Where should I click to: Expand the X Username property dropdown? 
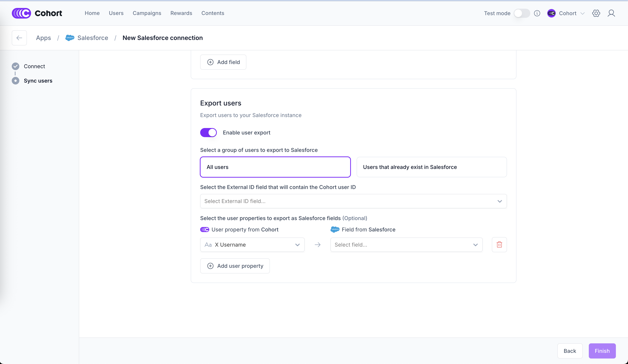[252, 245]
